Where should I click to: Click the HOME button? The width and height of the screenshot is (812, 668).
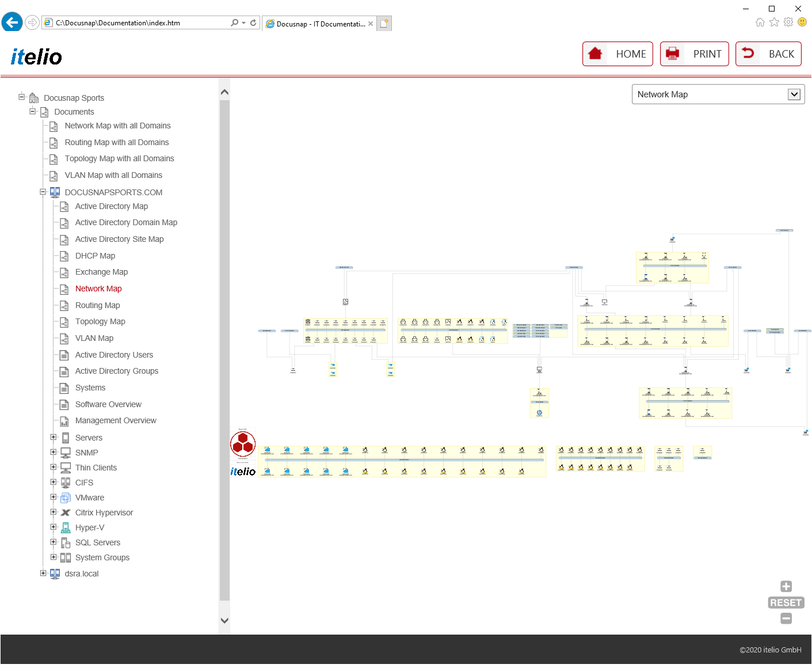(617, 54)
